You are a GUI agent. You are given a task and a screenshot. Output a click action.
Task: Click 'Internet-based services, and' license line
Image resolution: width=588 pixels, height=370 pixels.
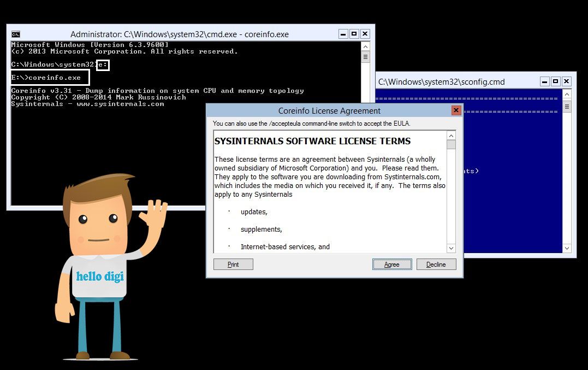click(x=285, y=246)
